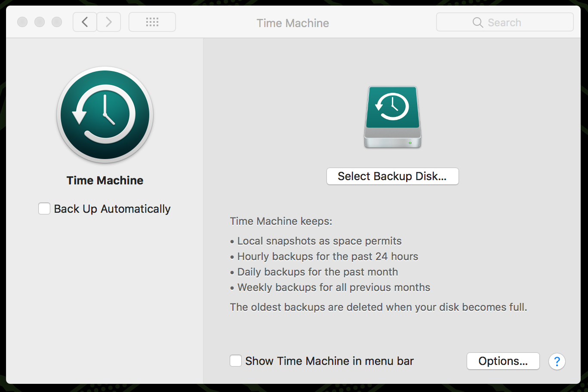Go back with the left chevron button
The image size is (588, 392).
85,22
